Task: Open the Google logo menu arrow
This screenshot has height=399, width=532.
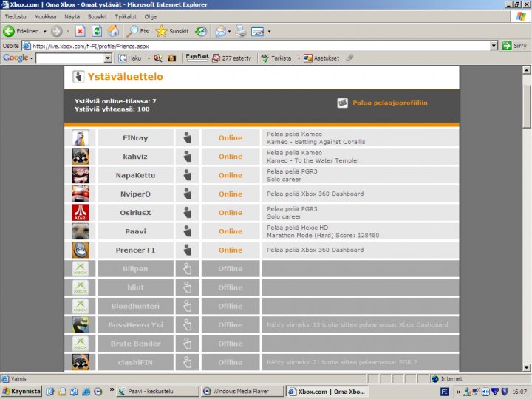Action: (31, 58)
